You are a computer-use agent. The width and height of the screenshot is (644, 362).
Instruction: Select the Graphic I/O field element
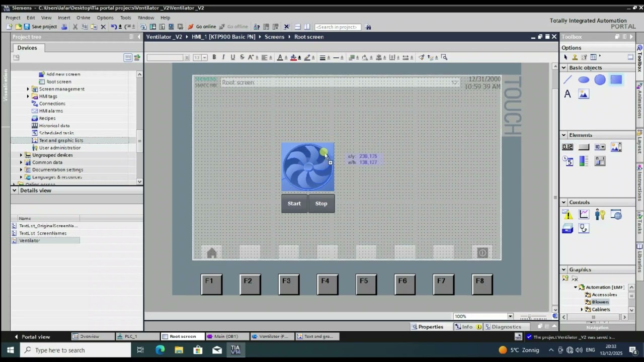616,147
